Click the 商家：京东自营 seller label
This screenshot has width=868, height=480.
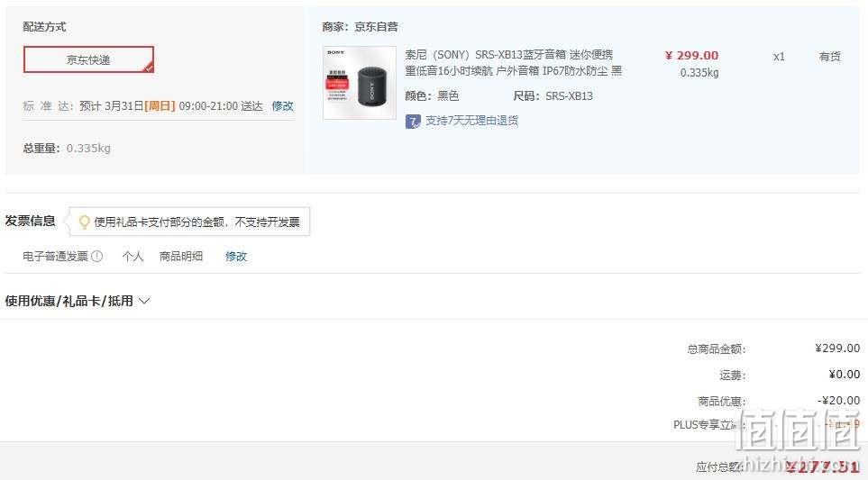(360, 26)
